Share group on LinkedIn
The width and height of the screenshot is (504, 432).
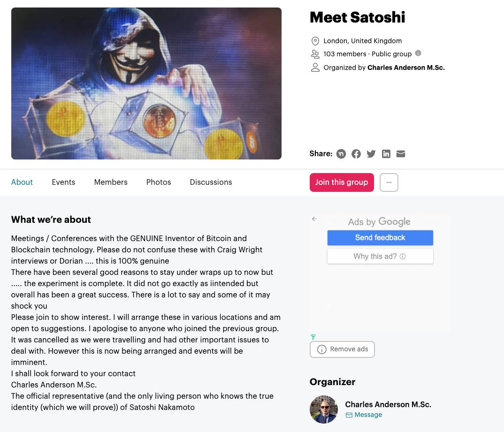coord(386,154)
